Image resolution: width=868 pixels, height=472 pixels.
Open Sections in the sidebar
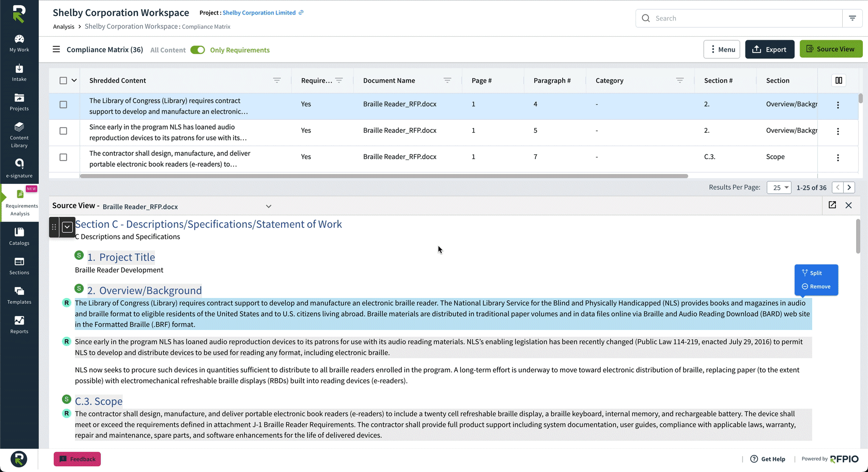pyautogui.click(x=19, y=266)
